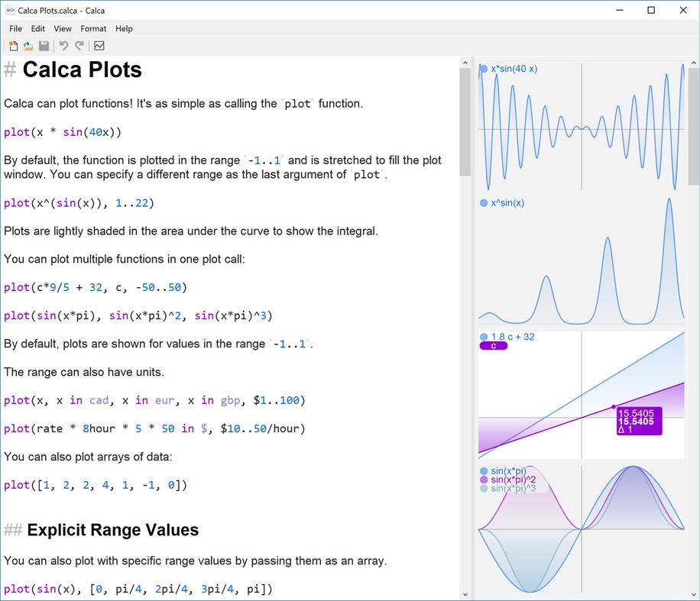Image resolution: width=700 pixels, height=601 pixels.
Task: Open the Help menu
Action: pyautogui.click(x=124, y=28)
